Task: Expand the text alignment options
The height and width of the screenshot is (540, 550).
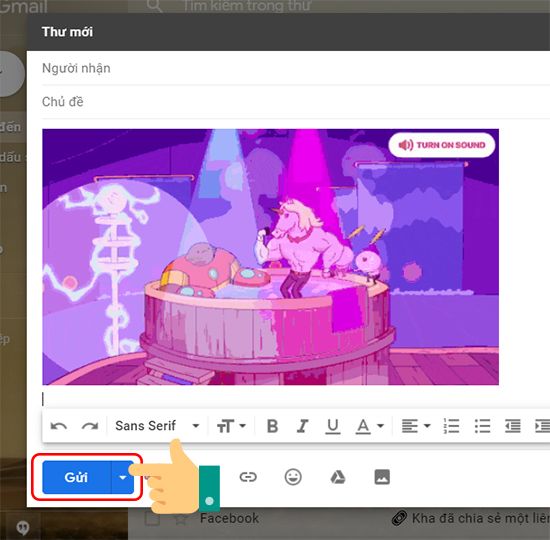Action: (416, 426)
